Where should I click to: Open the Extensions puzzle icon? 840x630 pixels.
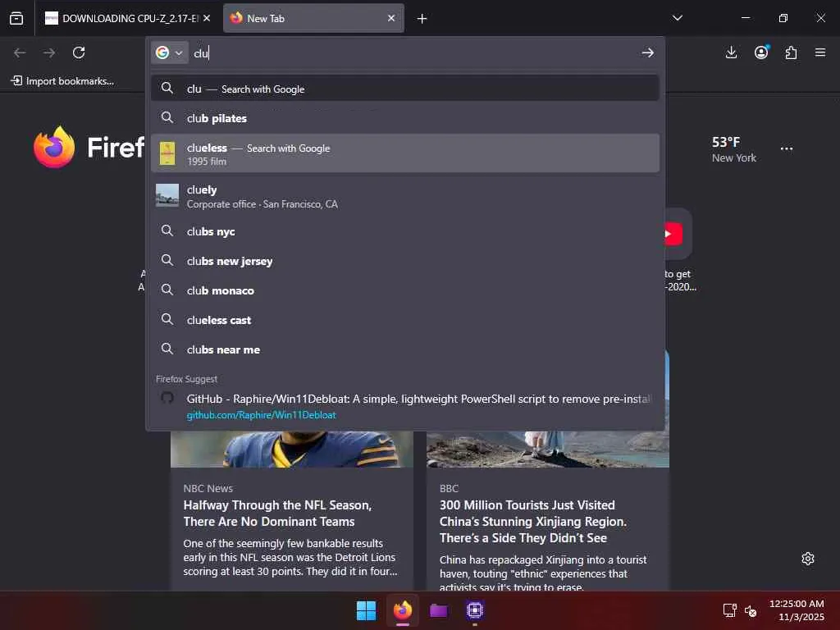click(x=791, y=52)
